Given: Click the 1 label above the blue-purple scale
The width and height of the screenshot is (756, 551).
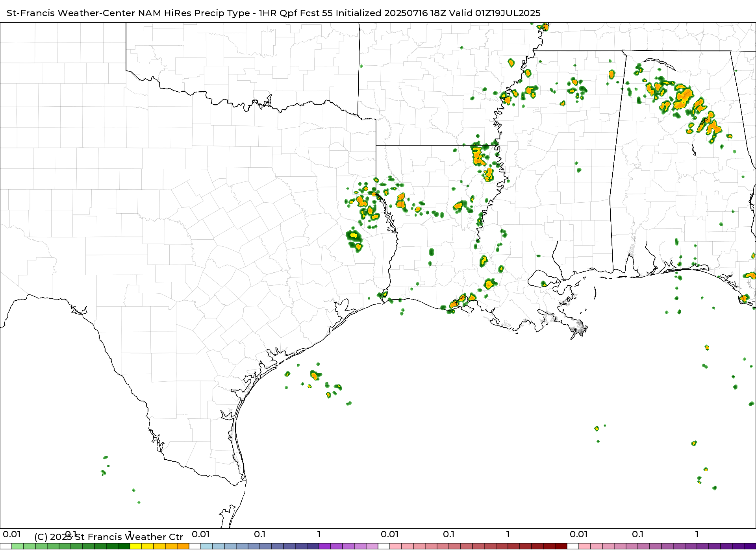Looking at the screenshot, I should coord(319,534).
